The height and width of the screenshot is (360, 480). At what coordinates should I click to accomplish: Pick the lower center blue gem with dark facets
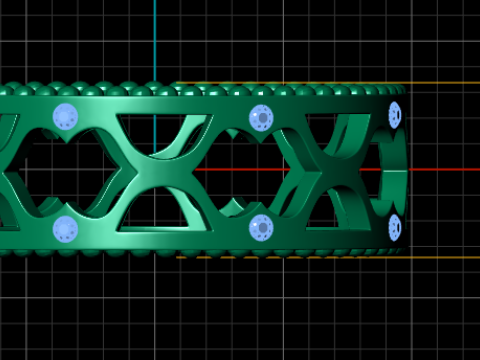tap(261, 227)
